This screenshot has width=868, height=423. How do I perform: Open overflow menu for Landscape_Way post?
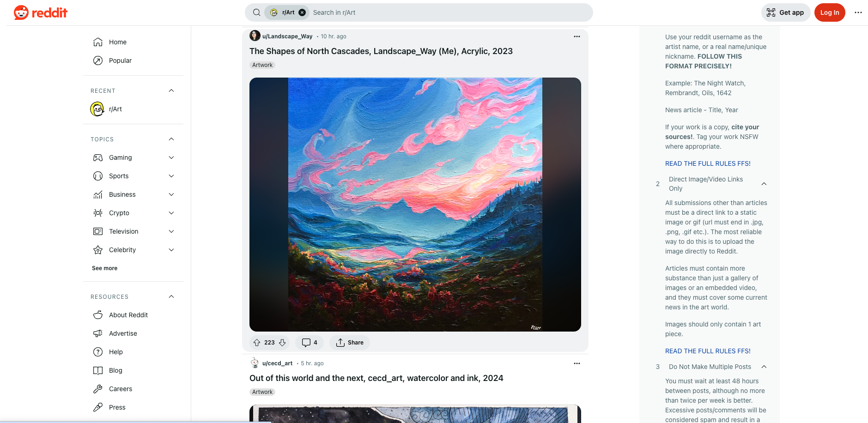pyautogui.click(x=577, y=36)
